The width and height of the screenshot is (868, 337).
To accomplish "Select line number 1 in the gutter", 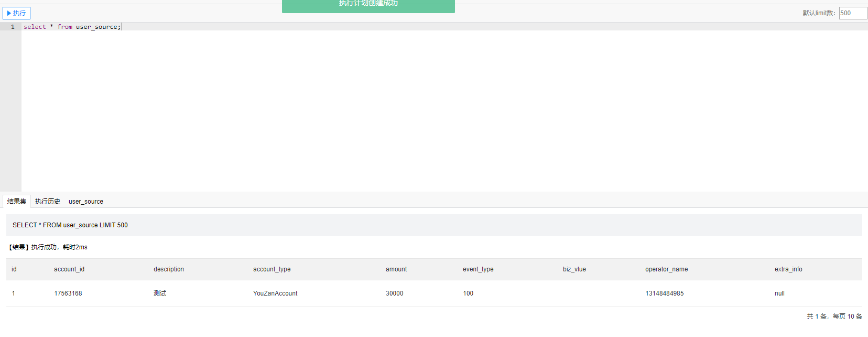I will (13, 27).
